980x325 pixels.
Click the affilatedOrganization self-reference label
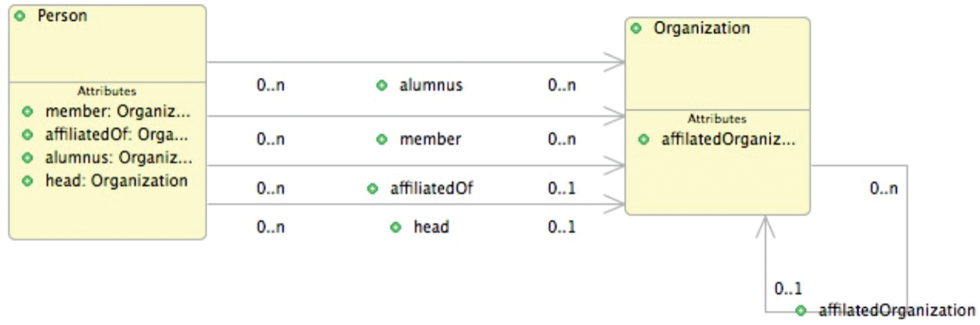(896, 310)
